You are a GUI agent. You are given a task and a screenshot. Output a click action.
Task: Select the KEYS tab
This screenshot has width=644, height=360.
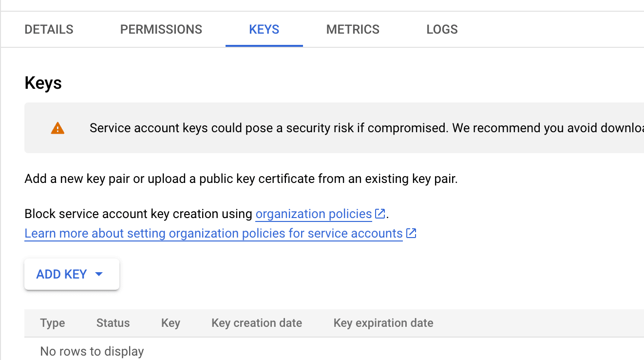(x=264, y=29)
